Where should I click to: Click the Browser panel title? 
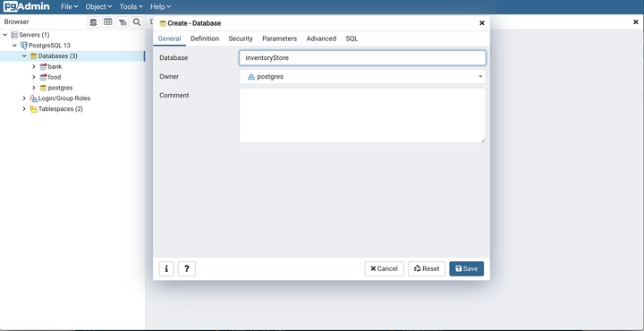point(16,21)
